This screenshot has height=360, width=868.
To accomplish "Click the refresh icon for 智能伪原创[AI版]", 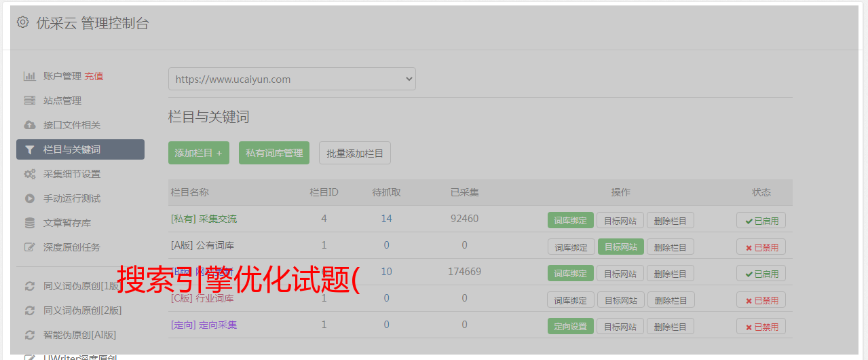I will 30,335.
